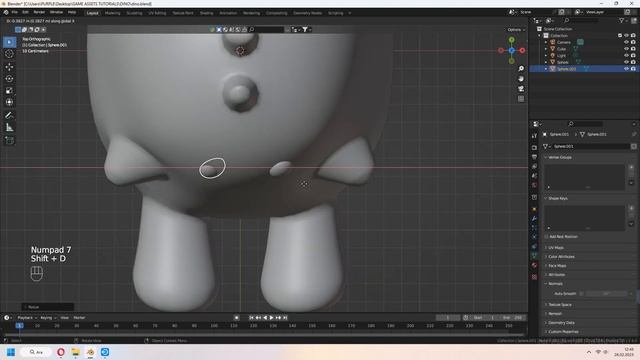Open the Object Data mesh properties tab
The height and width of the screenshot is (360, 640).
534,256
